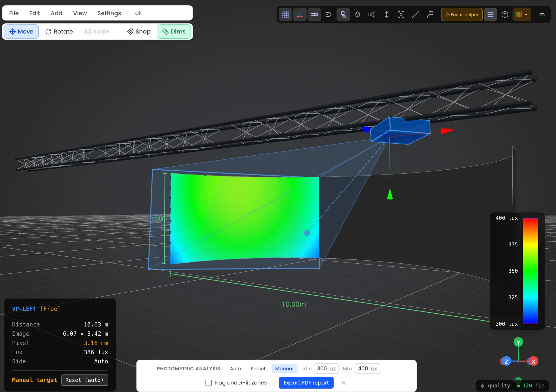Click the red X-axis gizmo arrow

(x=447, y=131)
